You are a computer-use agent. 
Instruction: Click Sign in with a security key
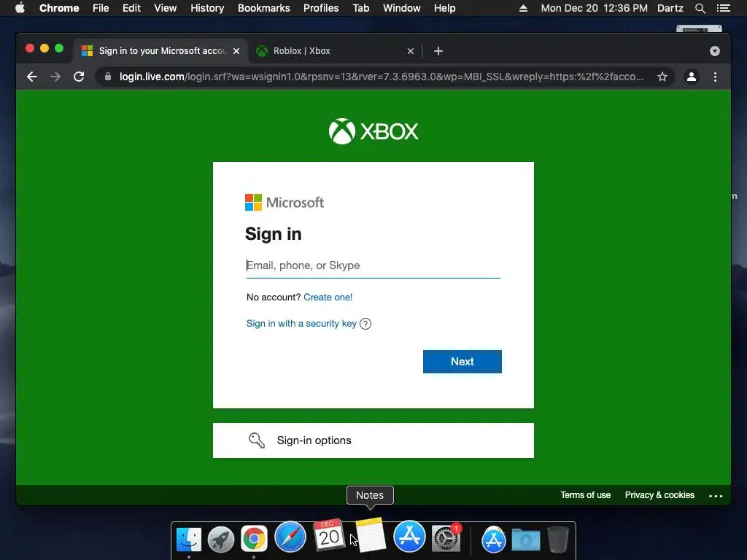point(301,323)
